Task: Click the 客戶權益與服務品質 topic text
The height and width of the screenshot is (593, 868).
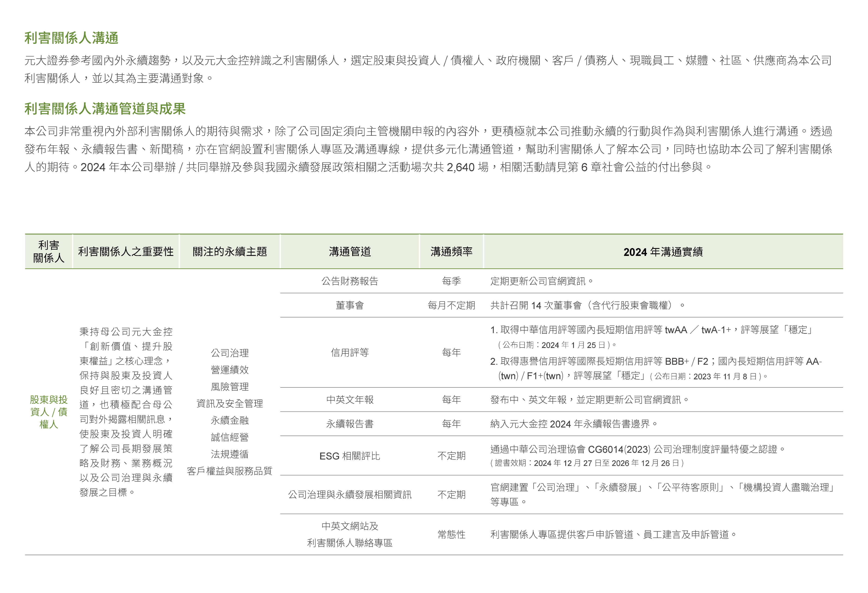Action: click(x=229, y=471)
